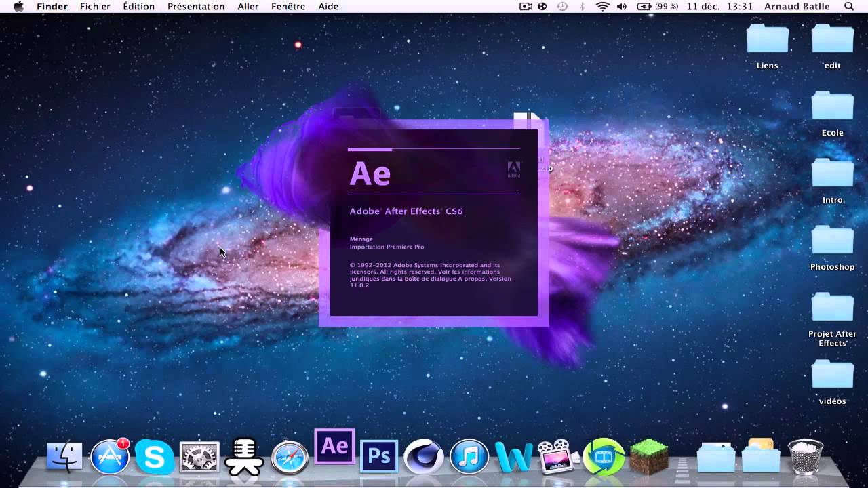The height and width of the screenshot is (488, 868).
Task: Select the Photoshop desktop folder
Action: 832,248
